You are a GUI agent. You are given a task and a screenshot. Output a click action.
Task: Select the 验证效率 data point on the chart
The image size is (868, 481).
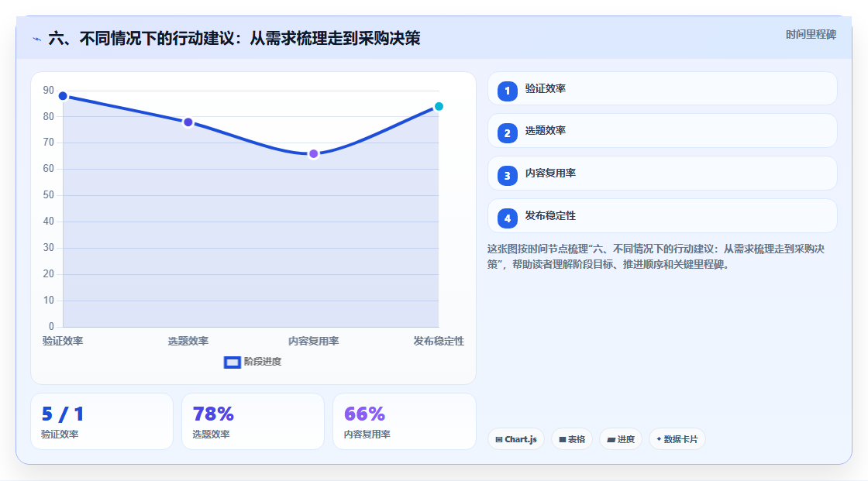(x=63, y=96)
